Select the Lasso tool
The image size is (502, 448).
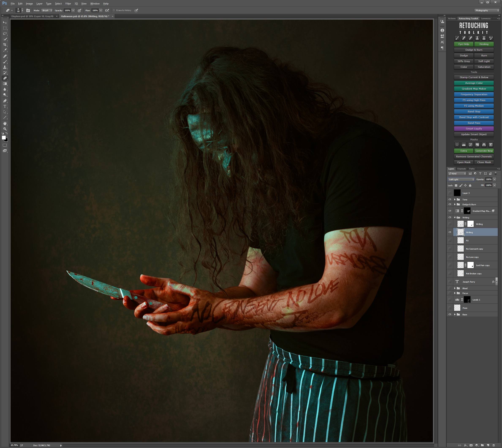[x=5, y=33]
